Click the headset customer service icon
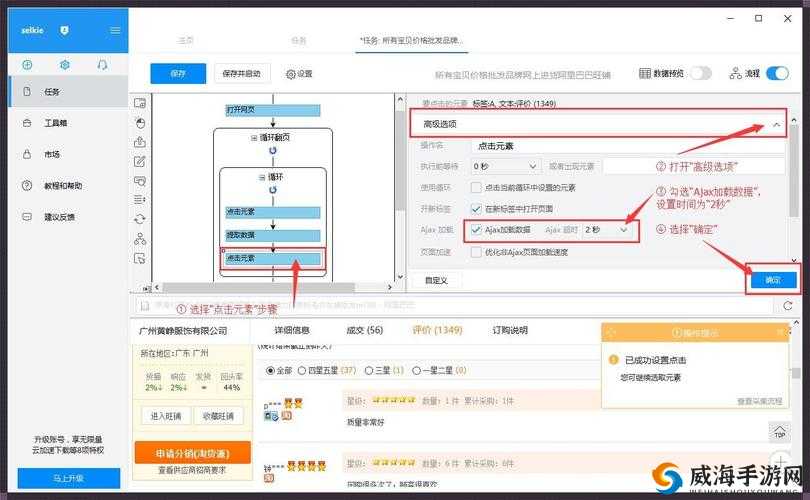Image resolution: width=810 pixels, height=500 pixels. [x=102, y=65]
